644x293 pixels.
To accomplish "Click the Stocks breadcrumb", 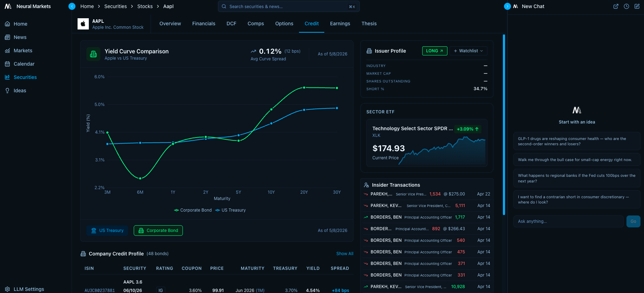I will [x=145, y=6].
